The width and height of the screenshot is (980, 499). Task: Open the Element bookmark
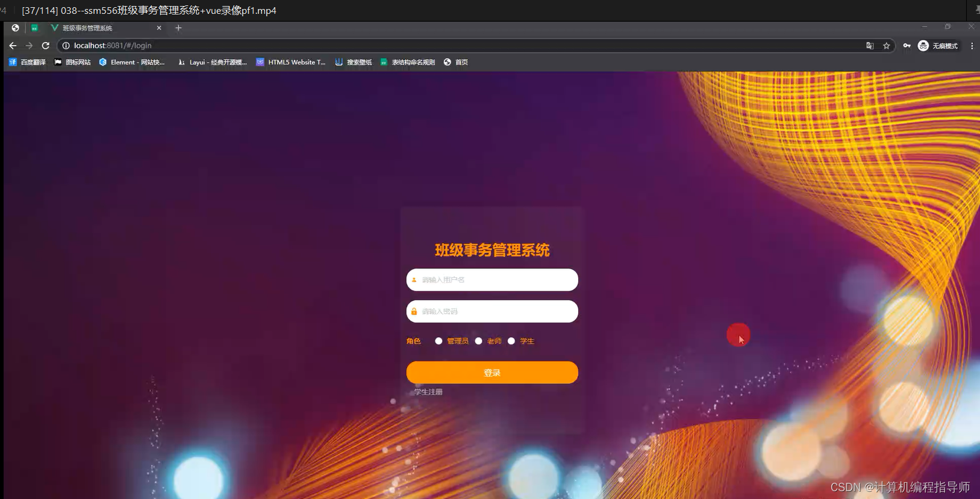(x=132, y=62)
